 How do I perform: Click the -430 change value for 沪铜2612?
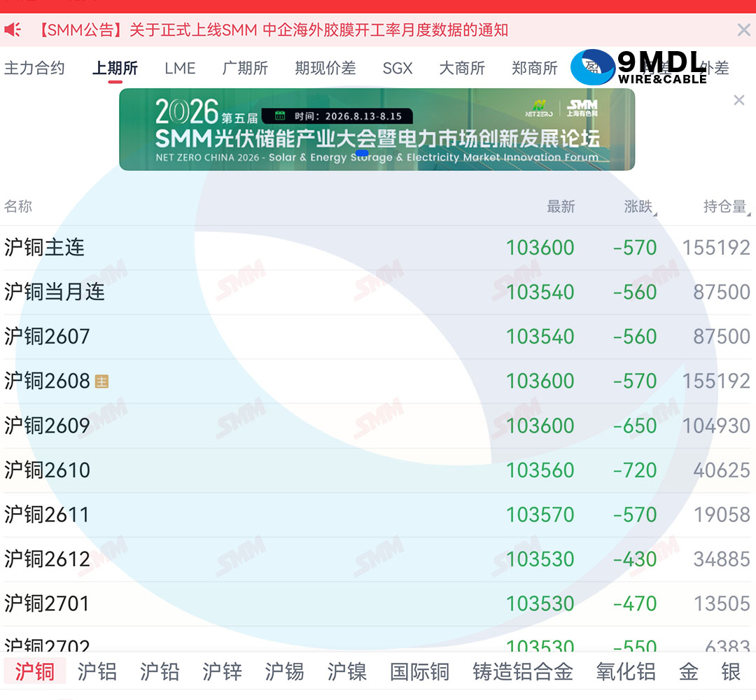tap(634, 559)
